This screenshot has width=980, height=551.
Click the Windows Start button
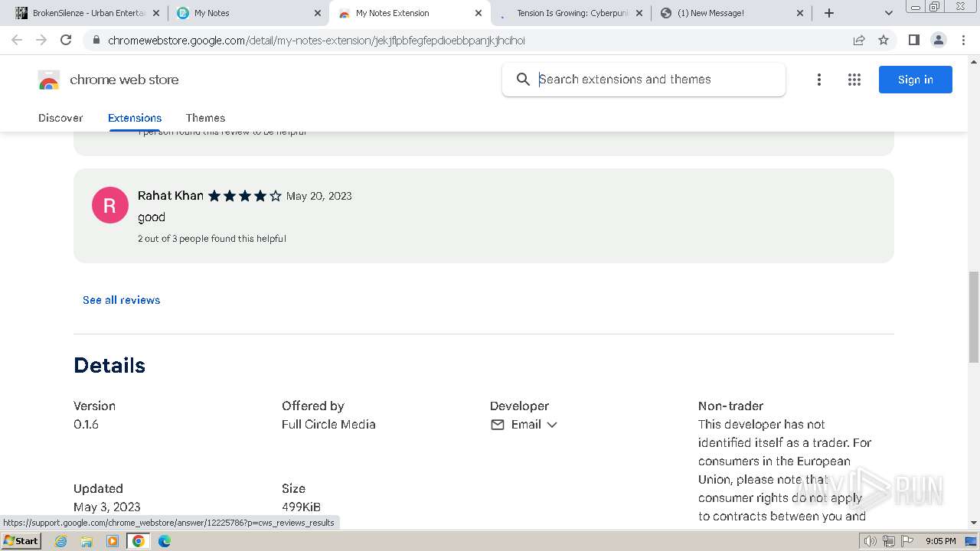coord(21,541)
